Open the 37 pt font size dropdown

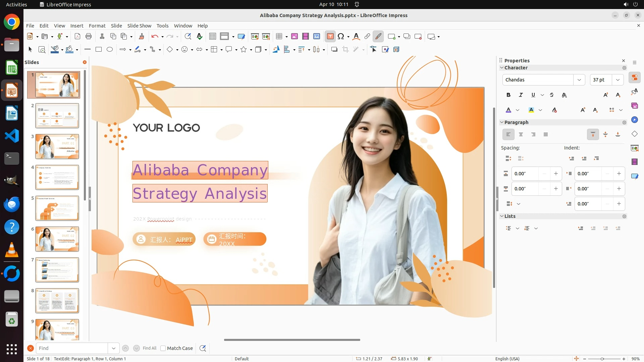[x=618, y=80]
